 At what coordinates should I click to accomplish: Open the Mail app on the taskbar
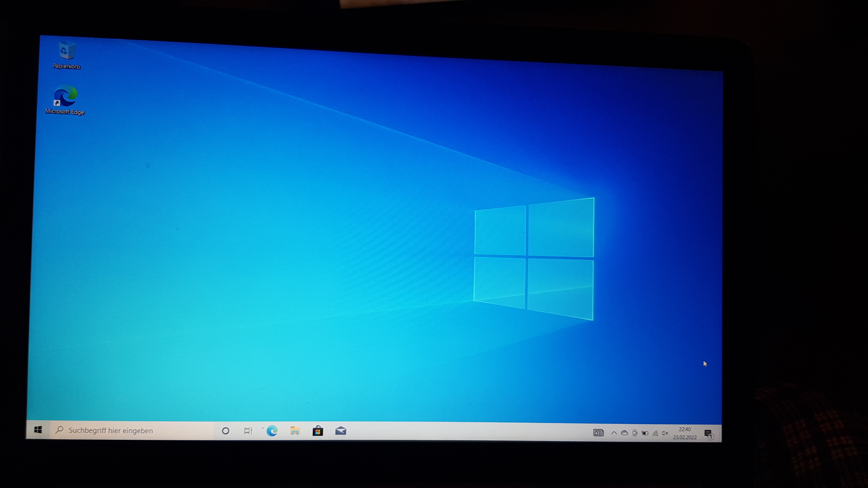pyautogui.click(x=341, y=431)
